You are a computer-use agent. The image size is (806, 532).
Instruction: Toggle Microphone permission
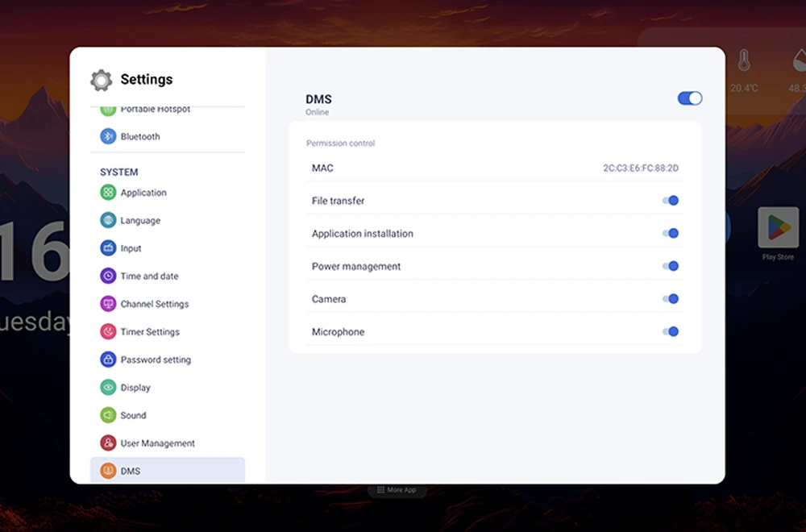(x=671, y=331)
